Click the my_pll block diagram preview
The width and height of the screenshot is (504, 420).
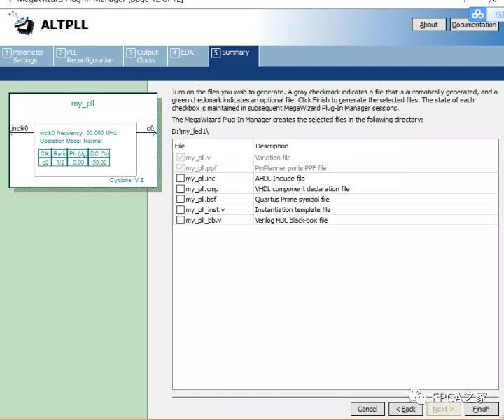click(x=83, y=140)
